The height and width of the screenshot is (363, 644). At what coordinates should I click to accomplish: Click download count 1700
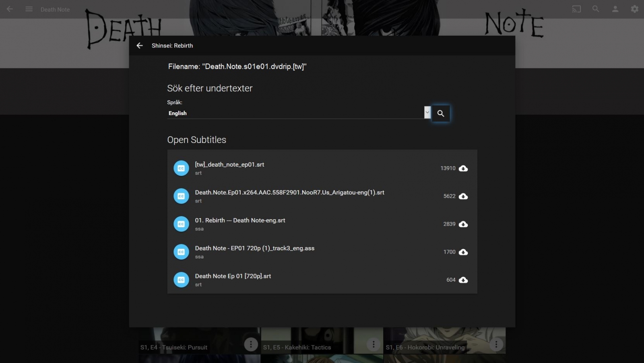[450, 252]
